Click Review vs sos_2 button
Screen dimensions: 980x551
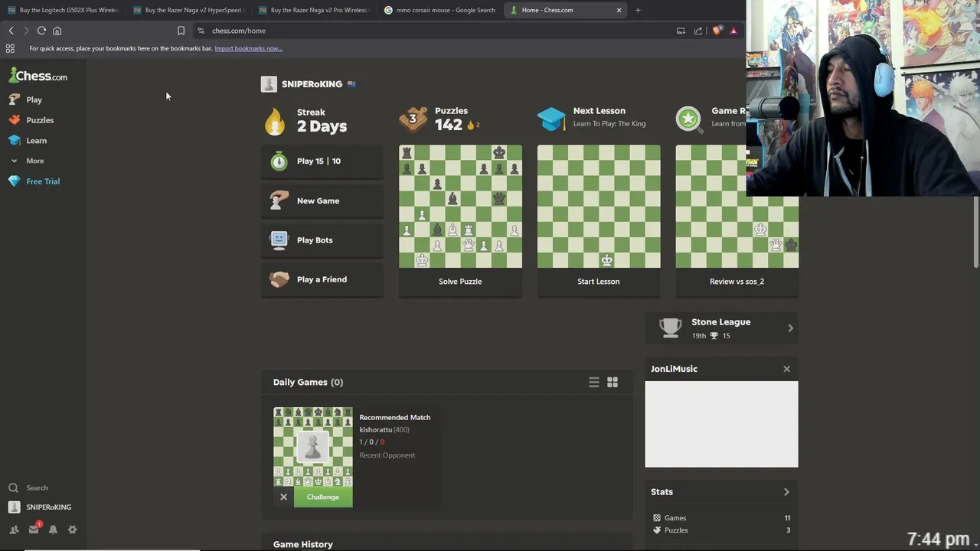tap(737, 282)
